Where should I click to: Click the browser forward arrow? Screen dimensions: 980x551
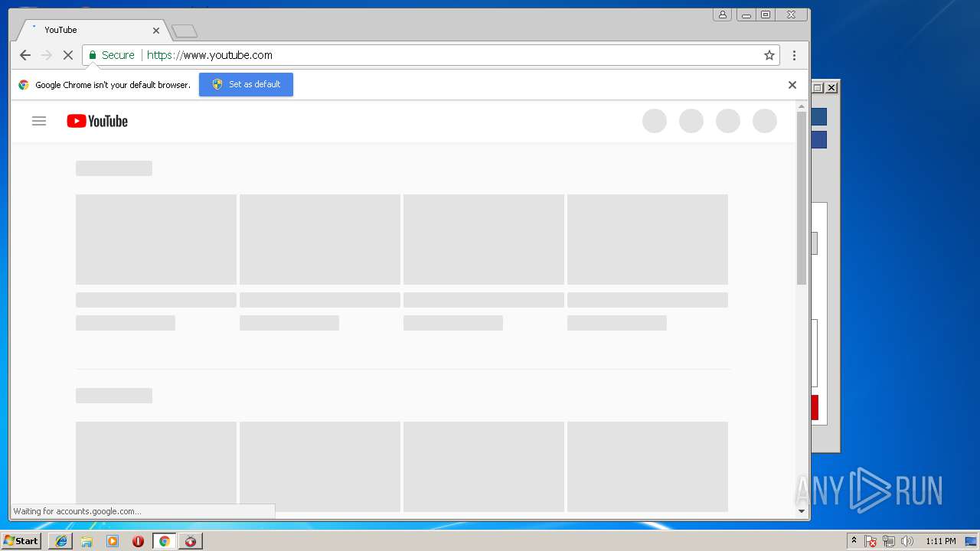(x=47, y=55)
